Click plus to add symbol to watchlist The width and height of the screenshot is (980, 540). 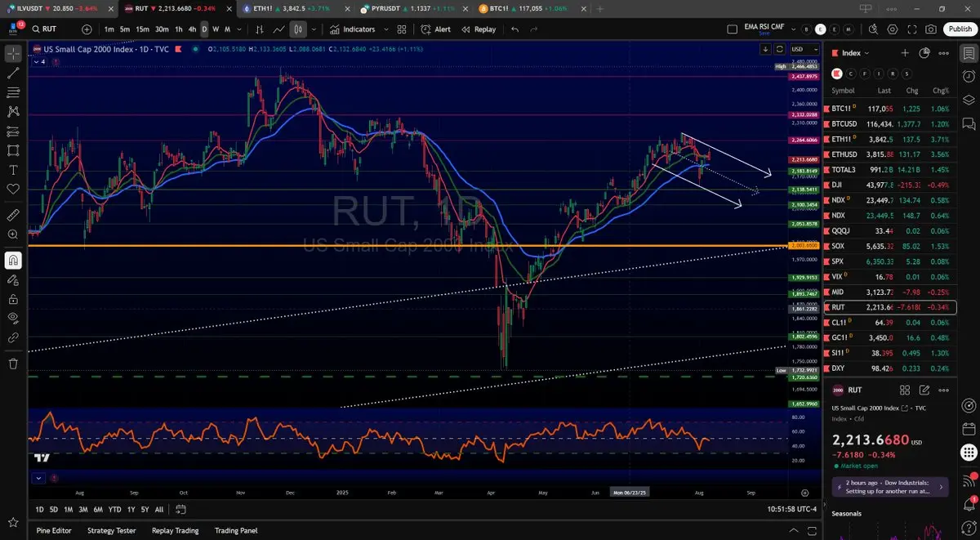point(905,53)
